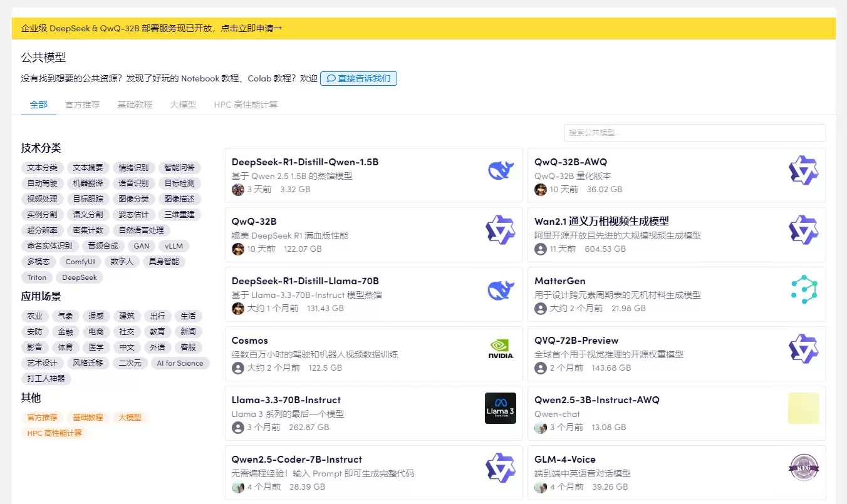Click the text 全球首个用于视觉推理的开源权重模型
The width and height of the screenshot is (847, 504).
(609, 355)
